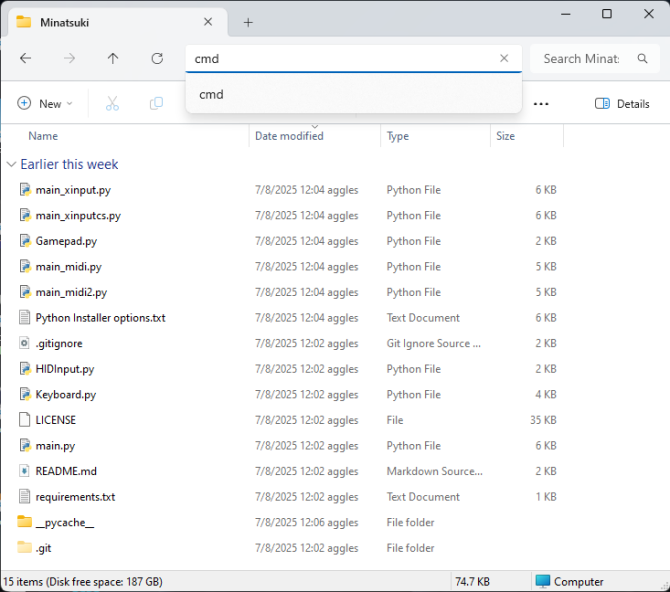Image resolution: width=670 pixels, height=592 pixels.
Task: Close the Minatsuki tab
Action: [x=208, y=22]
